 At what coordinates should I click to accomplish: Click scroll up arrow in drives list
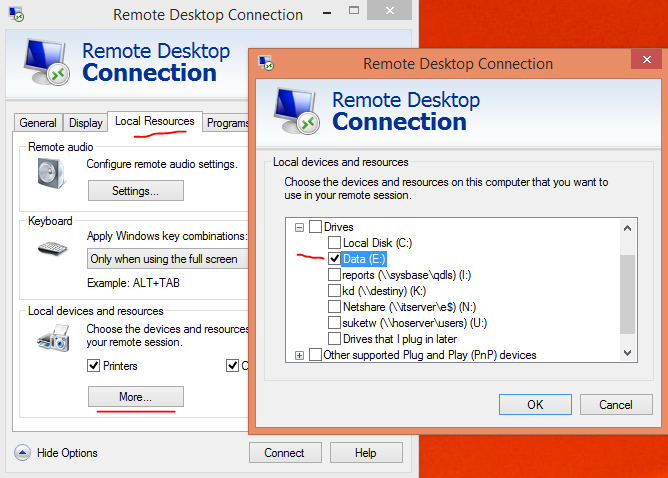tap(627, 228)
